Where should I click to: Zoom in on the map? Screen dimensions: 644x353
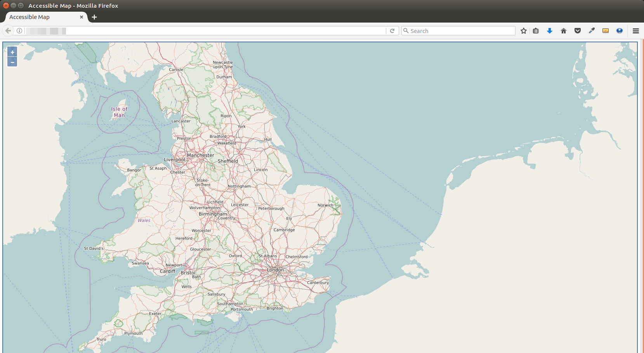point(12,52)
